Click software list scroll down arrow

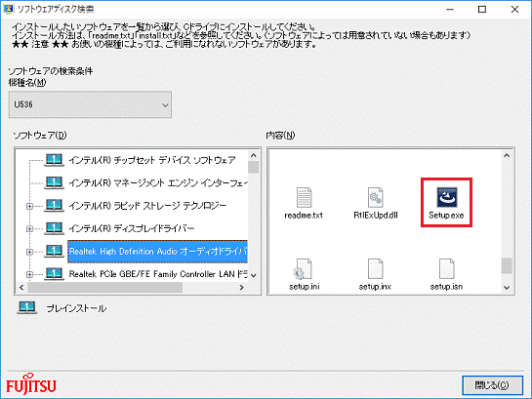coord(254,276)
